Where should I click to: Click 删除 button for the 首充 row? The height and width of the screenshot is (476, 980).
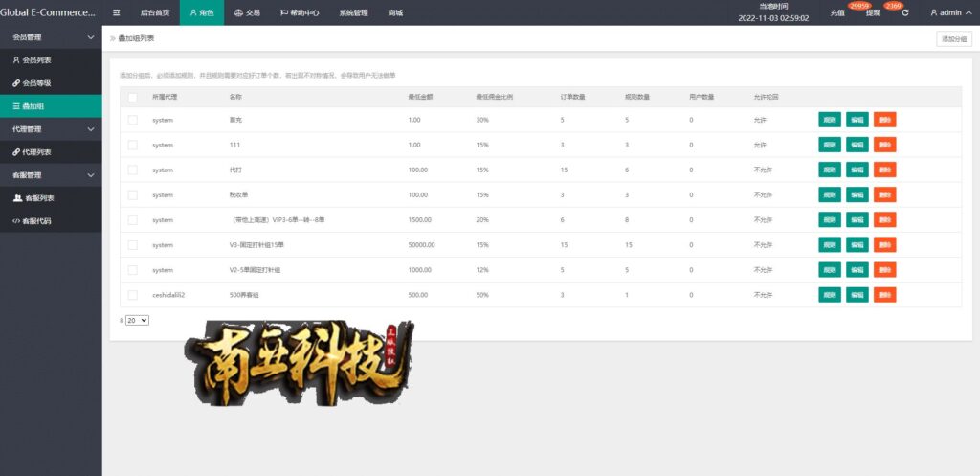884,120
